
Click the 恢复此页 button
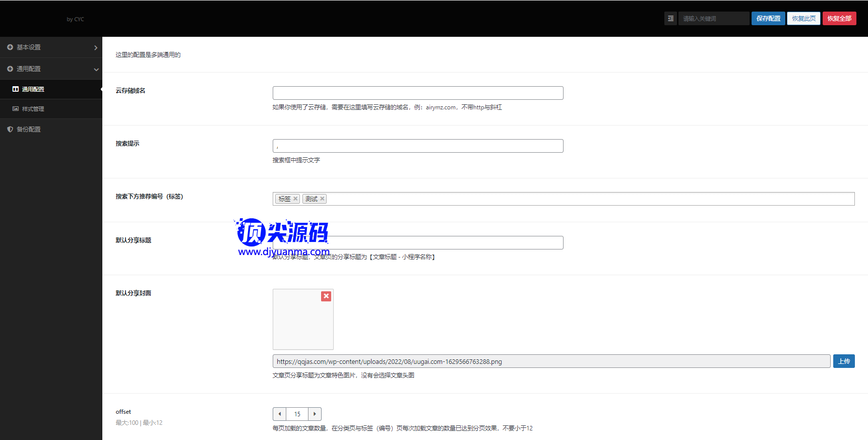point(803,19)
